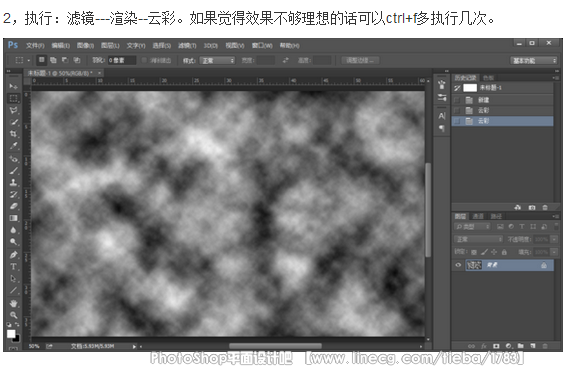Open the 编辑 Edit menu

click(60, 45)
